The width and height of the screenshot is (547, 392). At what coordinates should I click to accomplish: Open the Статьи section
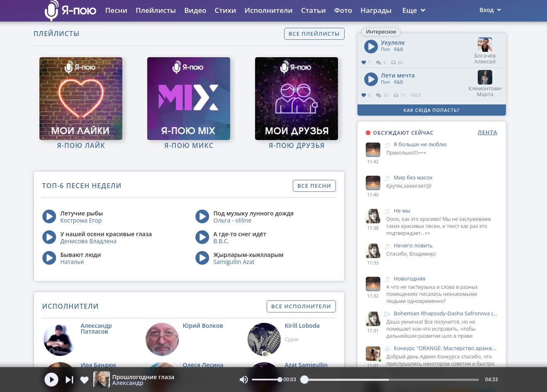[x=313, y=10]
